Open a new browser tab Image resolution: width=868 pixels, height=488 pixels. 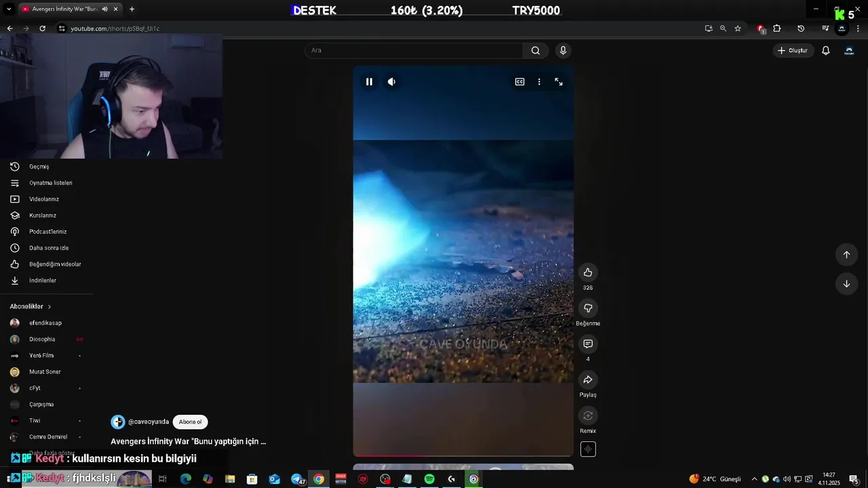click(x=132, y=9)
